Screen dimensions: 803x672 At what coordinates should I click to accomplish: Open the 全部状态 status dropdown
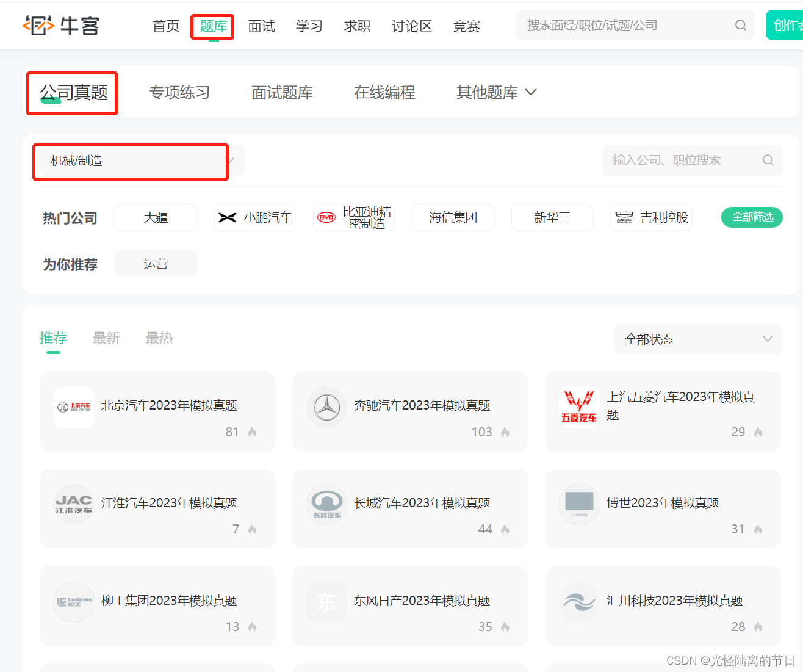[x=698, y=339]
